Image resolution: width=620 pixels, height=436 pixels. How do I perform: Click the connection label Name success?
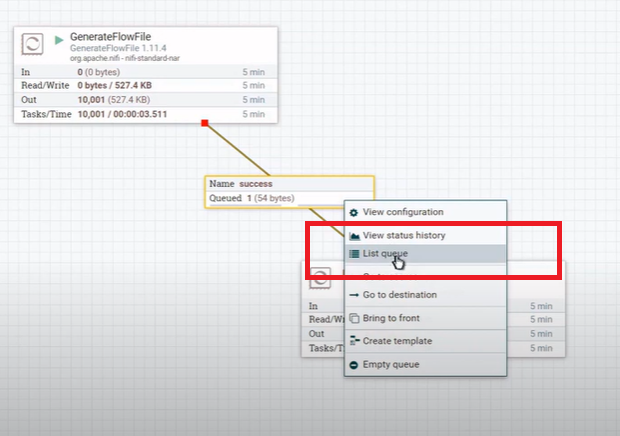(x=240, y=184)
